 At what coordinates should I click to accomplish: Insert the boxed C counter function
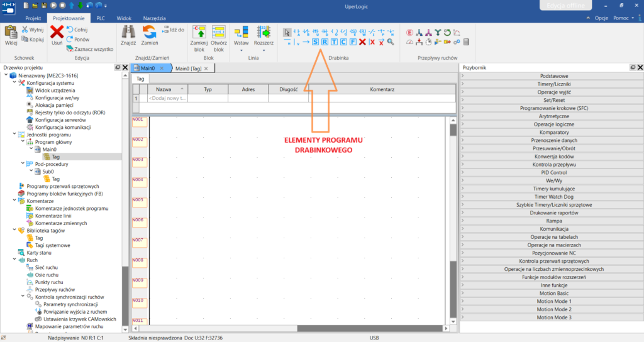344,42
